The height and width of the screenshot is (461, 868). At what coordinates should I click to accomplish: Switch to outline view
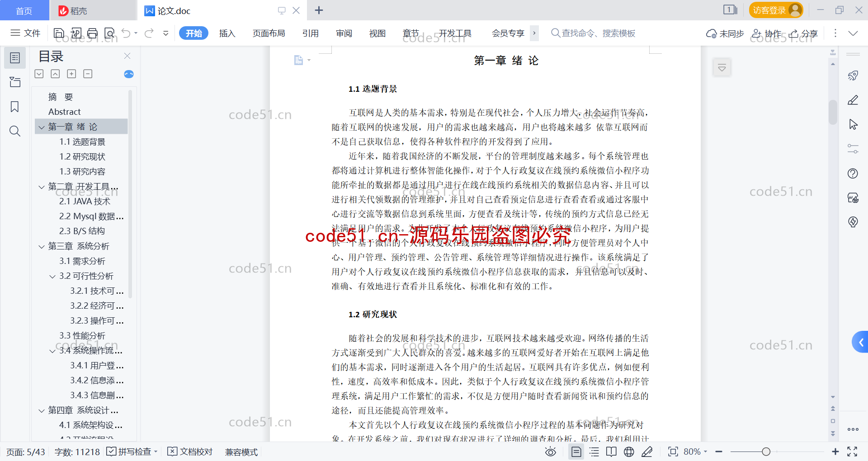(594, 452)
